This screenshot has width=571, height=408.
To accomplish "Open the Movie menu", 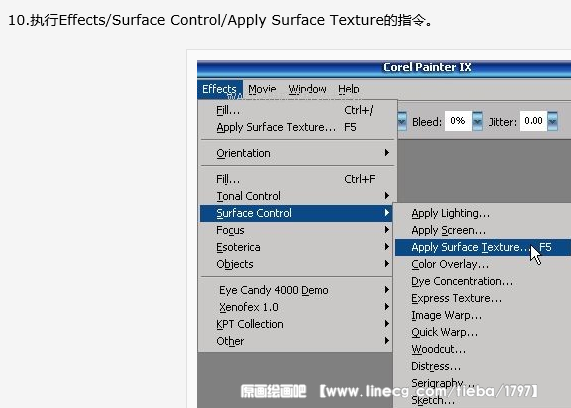I will [262, 89].
